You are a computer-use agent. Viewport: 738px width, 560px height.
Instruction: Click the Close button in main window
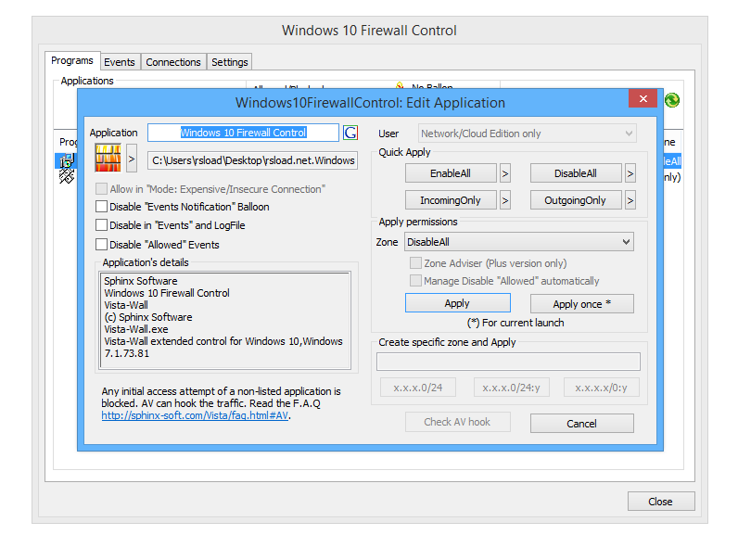coord(661,502)
